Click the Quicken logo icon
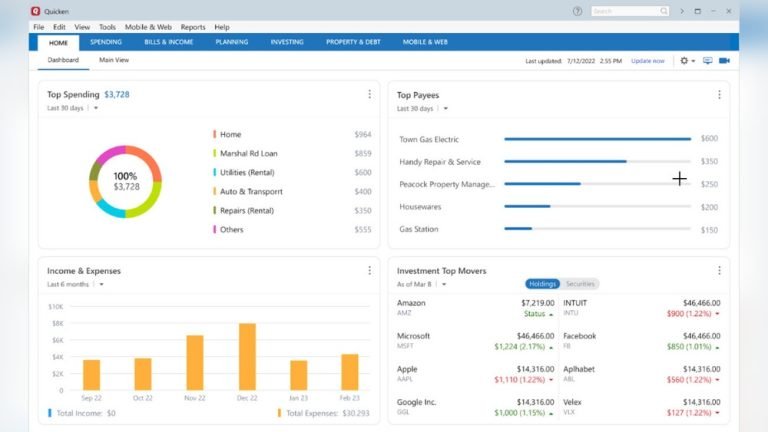This screenshot has width=768, height=432. pos(35,11)
